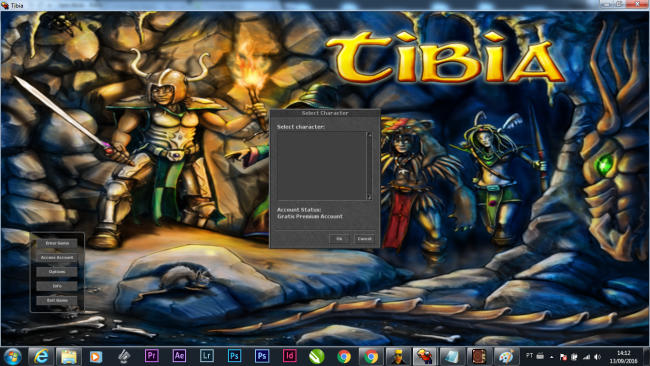Viewport: 650px width, 366px height.
Task: Open the light-blue notepad taskbar icon
Action: coord(451,356)
